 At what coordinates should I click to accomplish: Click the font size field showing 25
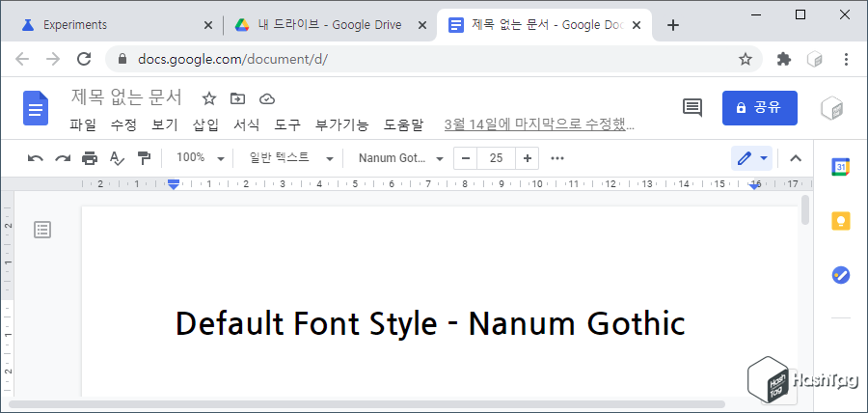[496, 158]
